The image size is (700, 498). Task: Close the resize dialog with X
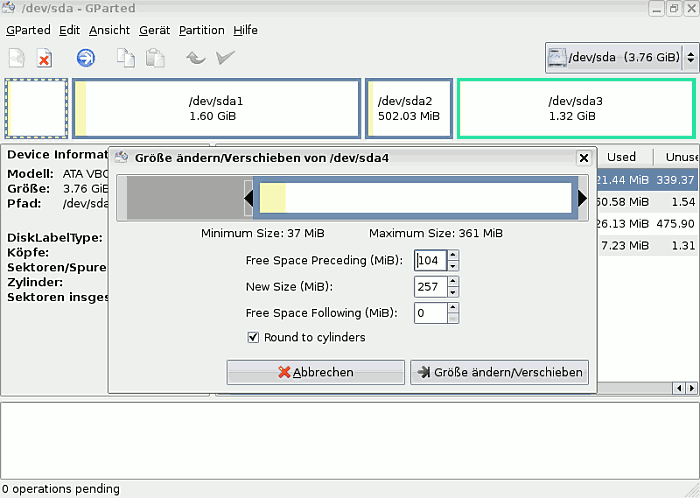point(584,158)
